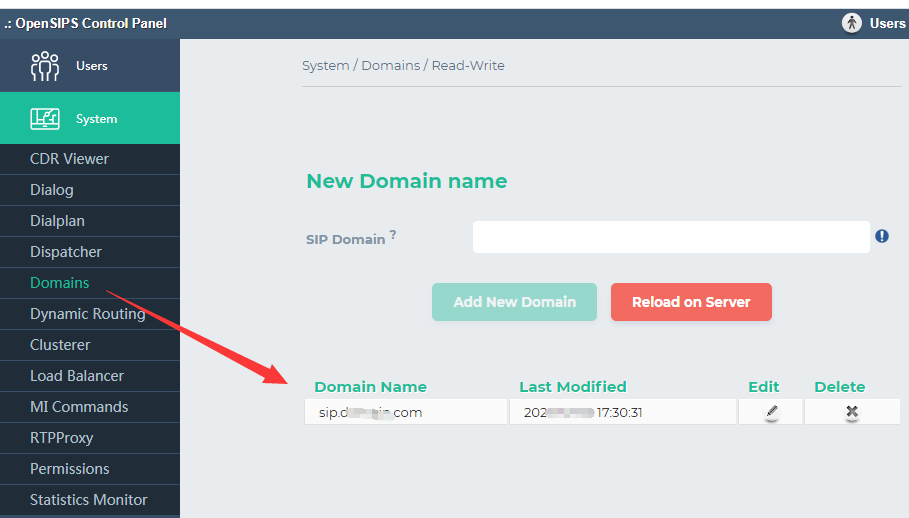Click the question mark next to SIP Domain
The image size is (909, 518).
[392, 234]
